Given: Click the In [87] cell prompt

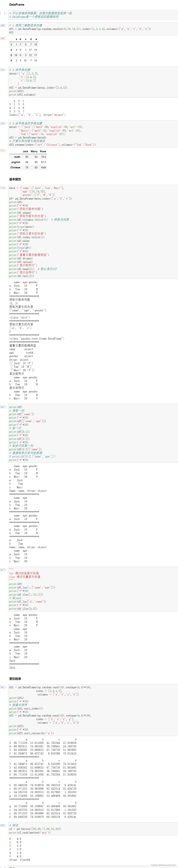Looking at the screenshot, I should [3, 570].
